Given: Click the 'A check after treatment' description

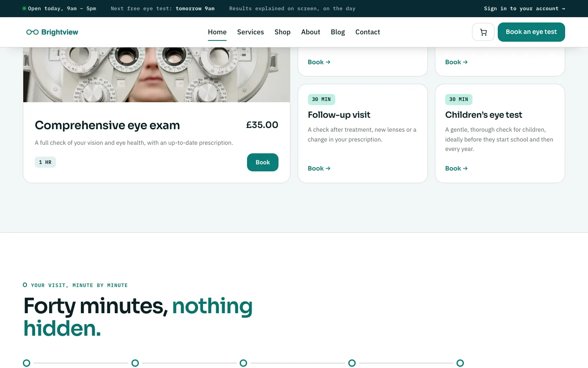Looking at the screenshot, I should [362, 135].
